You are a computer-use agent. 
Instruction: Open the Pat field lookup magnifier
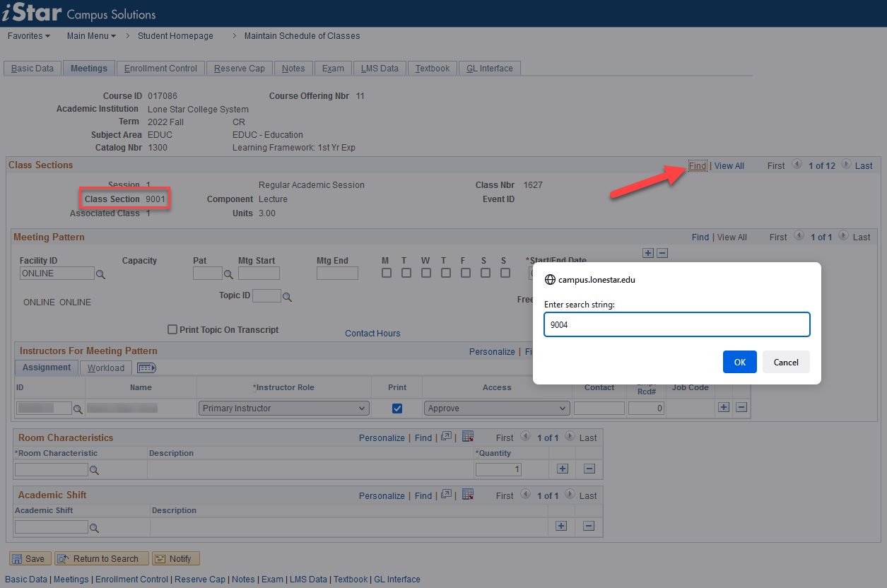(228, 274)
